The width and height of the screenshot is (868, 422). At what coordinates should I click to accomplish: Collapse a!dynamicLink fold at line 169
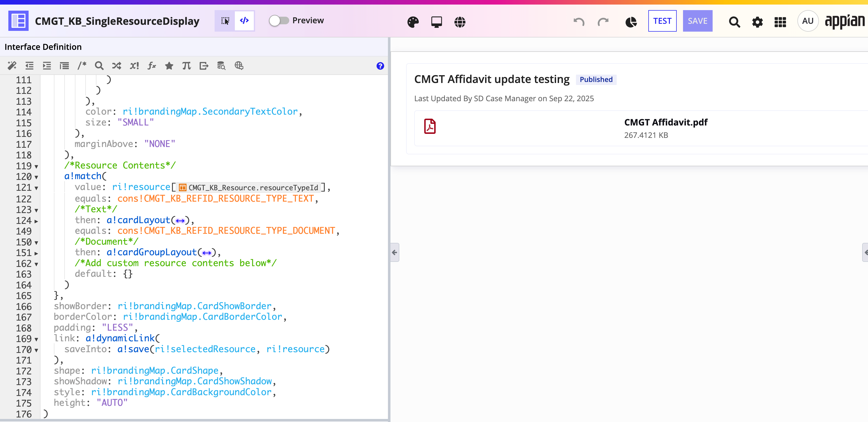coord(36,339)
